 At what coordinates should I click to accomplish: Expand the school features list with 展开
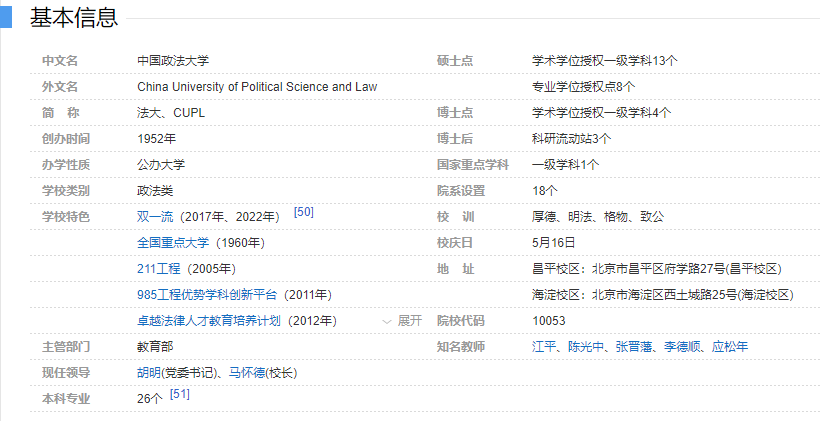tap(403, 321)
